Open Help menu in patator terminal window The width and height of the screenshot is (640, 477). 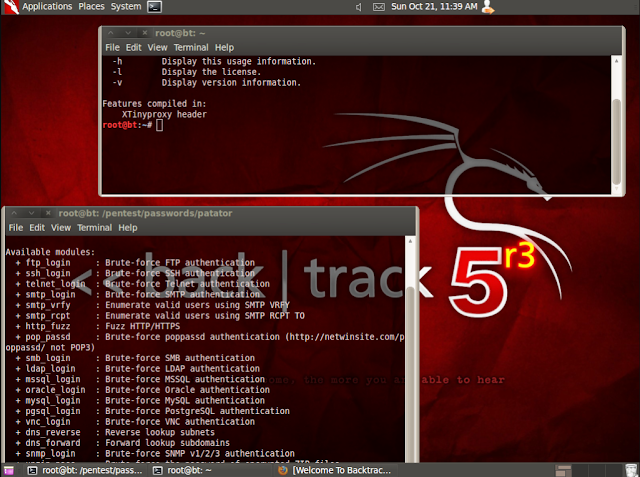point(128,228)
